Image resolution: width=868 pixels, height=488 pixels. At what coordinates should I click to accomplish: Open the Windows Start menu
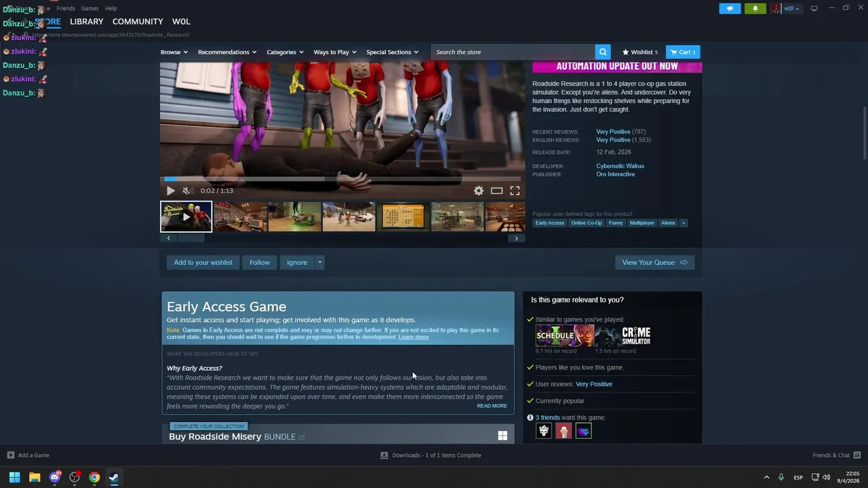click(14, 477)
